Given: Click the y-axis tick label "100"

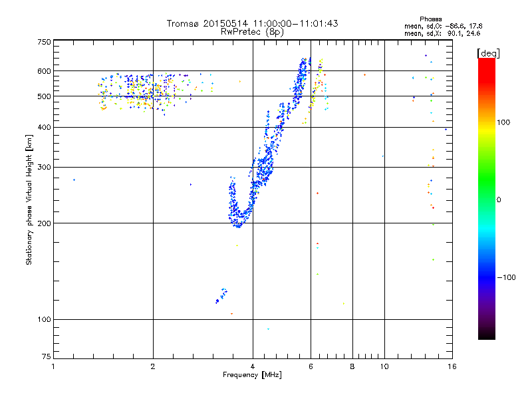Looking at the screenshot, I should (x=44, y=320).
